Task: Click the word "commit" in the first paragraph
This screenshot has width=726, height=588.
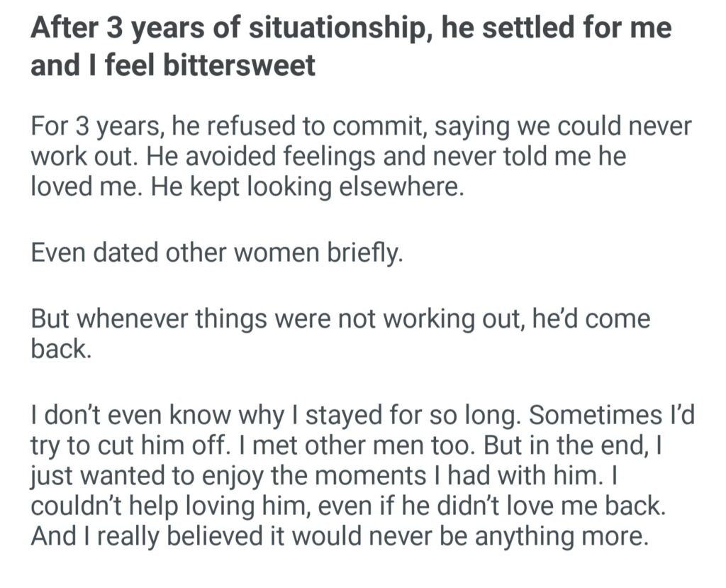Action: (x=376, y=128)
